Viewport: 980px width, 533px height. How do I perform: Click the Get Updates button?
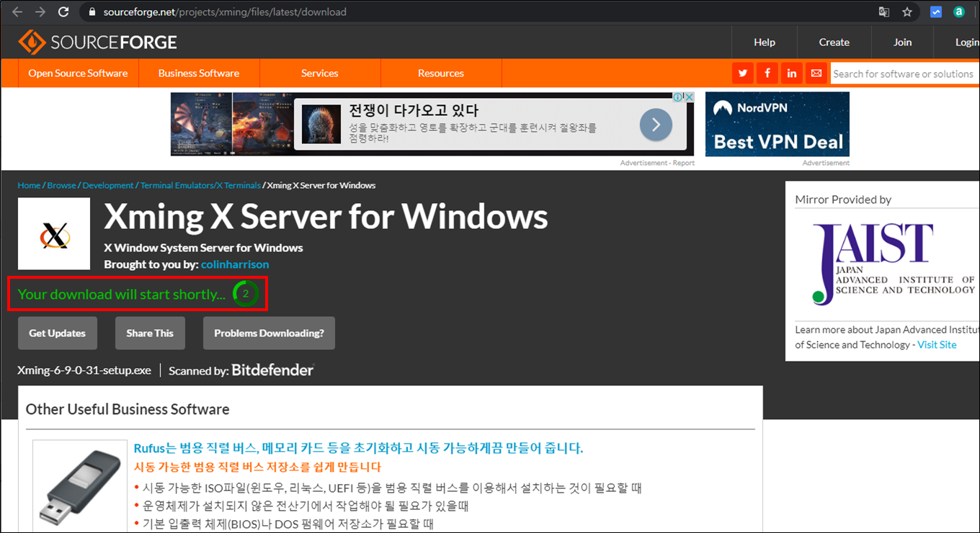coord(57,333)
